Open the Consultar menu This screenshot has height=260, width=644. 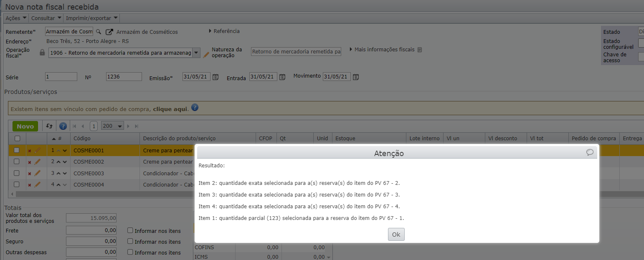coord(46,18)
